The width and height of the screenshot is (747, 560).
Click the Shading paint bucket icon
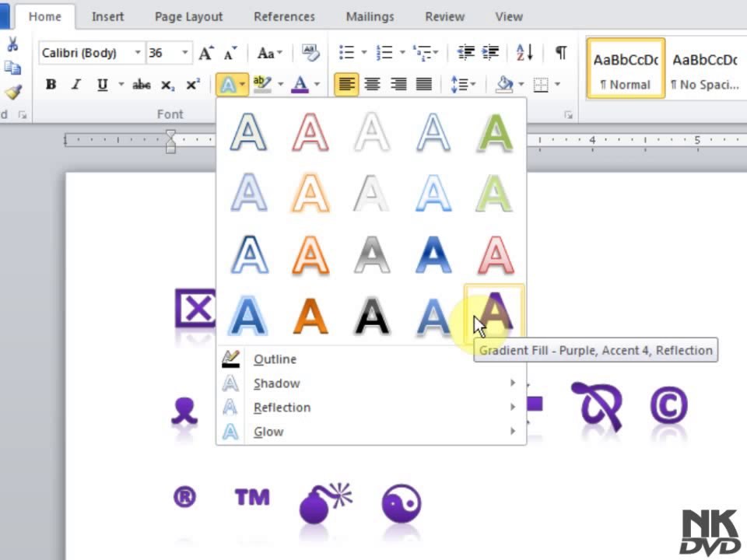point(504,85)
